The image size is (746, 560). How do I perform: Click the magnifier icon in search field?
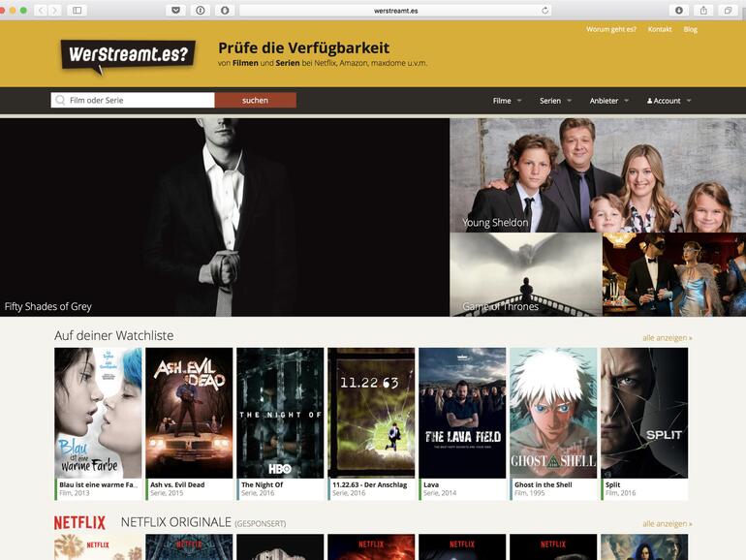point(60,100)
